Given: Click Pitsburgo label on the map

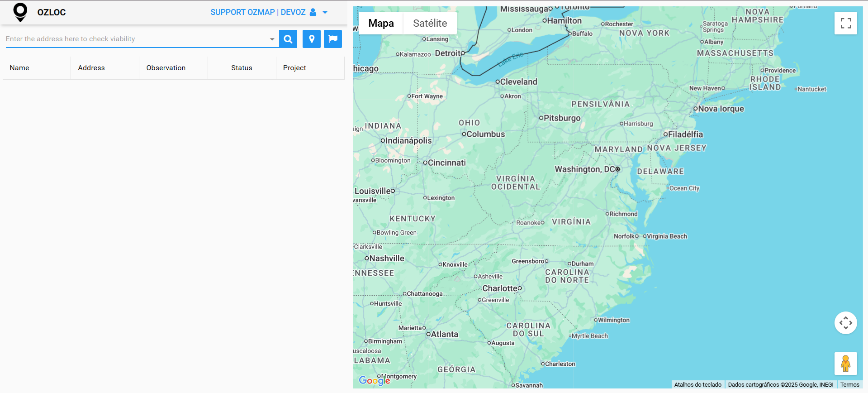Looking at the screenshot, I should pyautogui.click(x=562, y=118).
